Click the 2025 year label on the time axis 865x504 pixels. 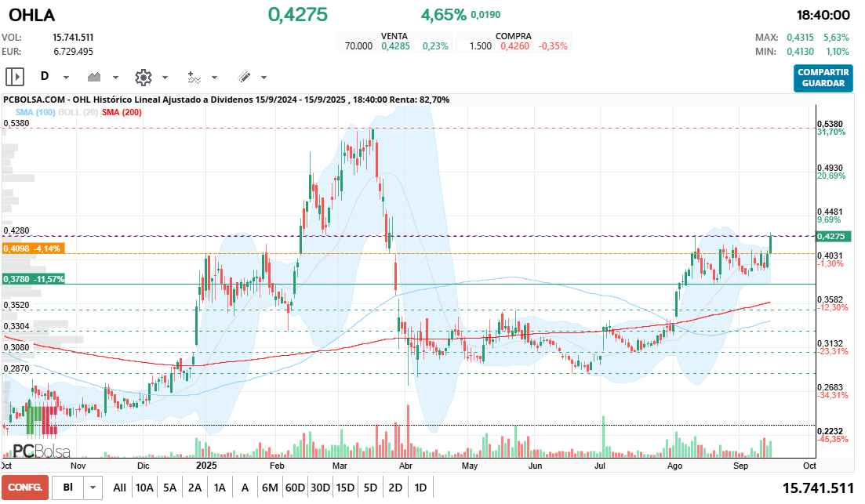coord(206,466)
